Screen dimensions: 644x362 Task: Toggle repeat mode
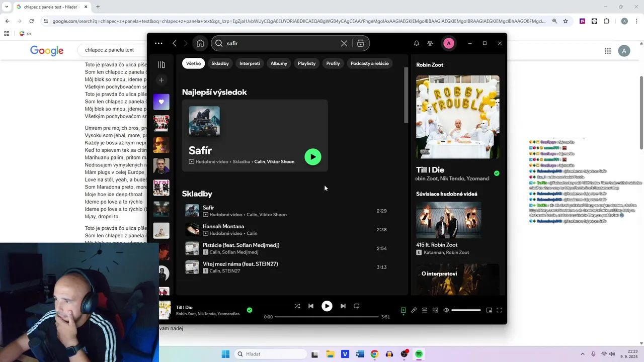[x=357, y=306]
